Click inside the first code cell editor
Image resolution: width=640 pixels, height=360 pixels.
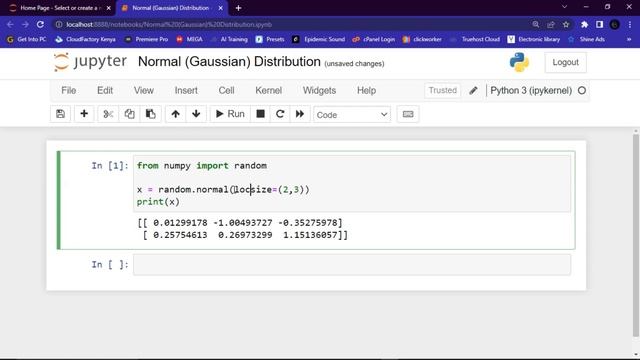coord(352,183)
